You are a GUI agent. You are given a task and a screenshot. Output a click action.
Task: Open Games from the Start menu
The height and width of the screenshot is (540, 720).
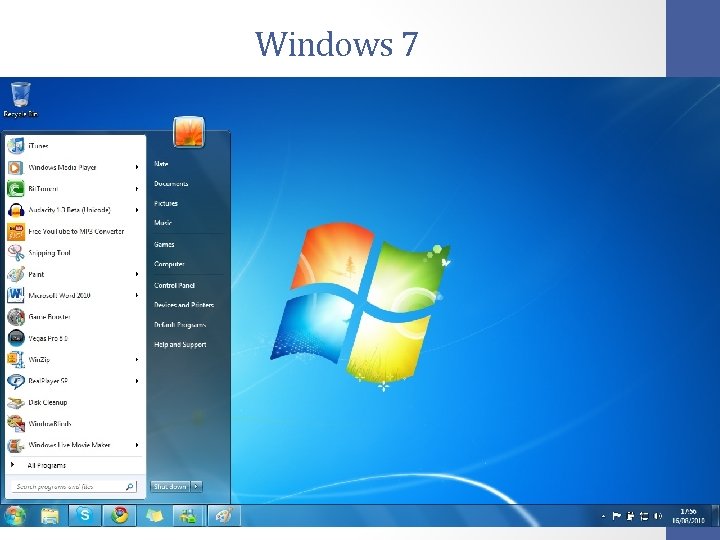pyautogui.click(x=164, y=244)
